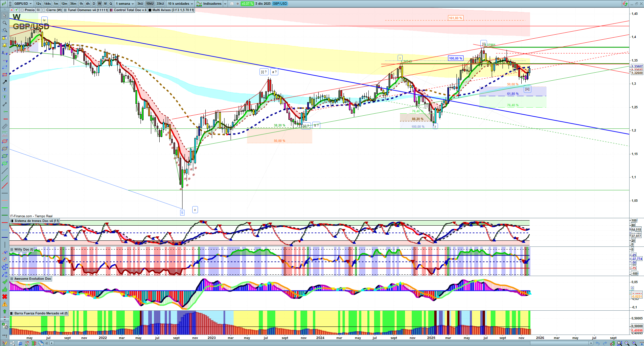Click the zoom-out magnifier at bottom right
644x346 pixels.
coord(627,343)
